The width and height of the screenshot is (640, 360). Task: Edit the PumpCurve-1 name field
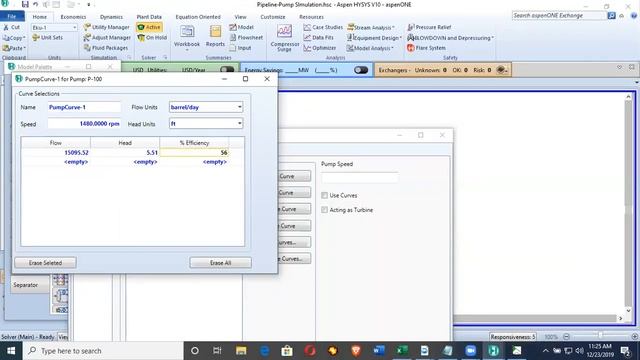(84, 107)
